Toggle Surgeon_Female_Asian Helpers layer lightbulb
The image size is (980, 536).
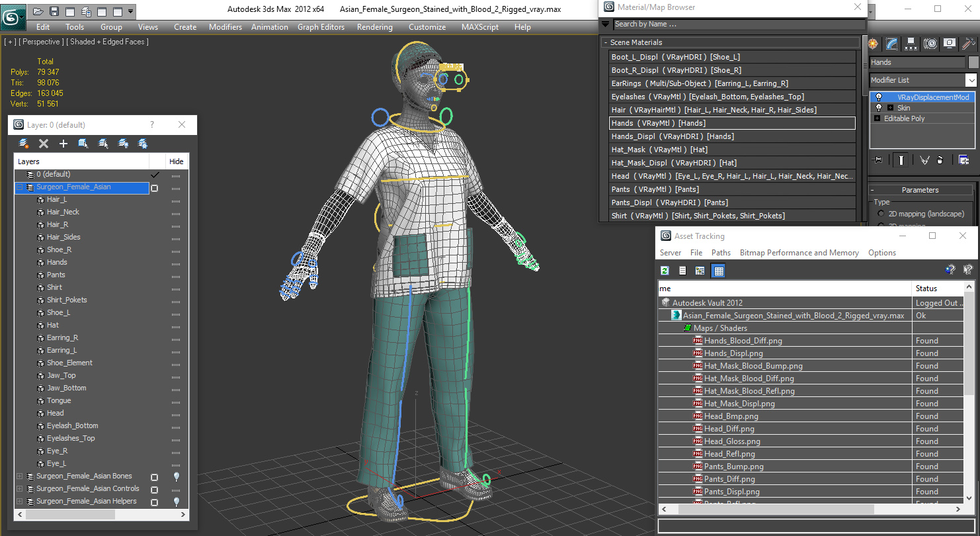click(x=177, y=502)
